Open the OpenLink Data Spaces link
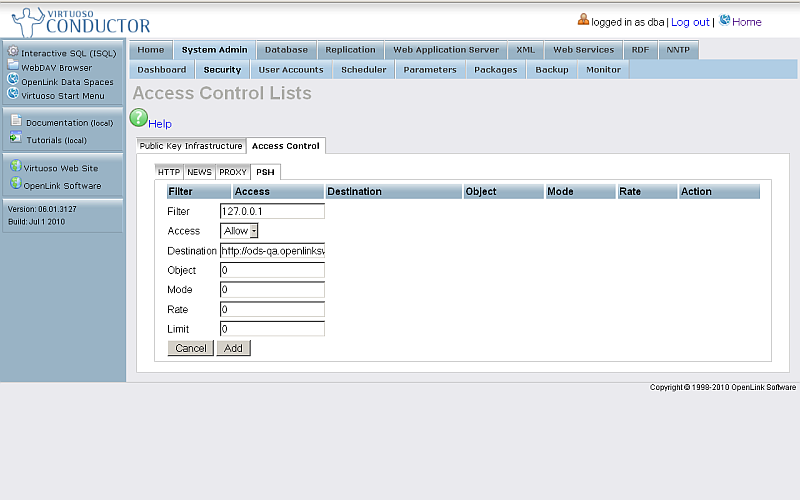The height and width of the screenshot is (500, 800). coord(67,82)
